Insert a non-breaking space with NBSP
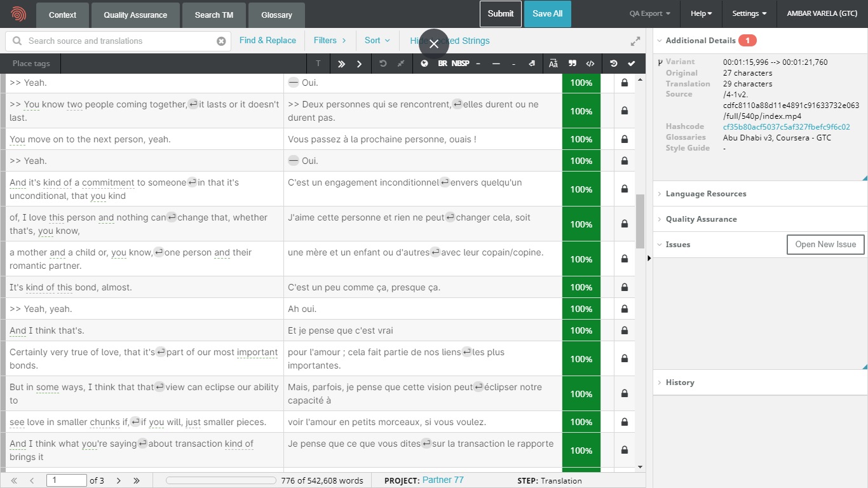This screenshot has height=488, width=868. [x=461, y=64]
